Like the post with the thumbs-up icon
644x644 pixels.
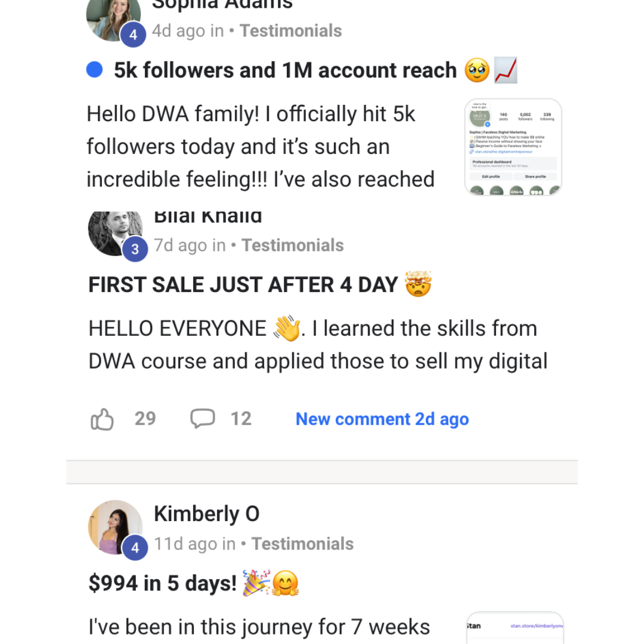pyautogui.click(x=102, y=420)
